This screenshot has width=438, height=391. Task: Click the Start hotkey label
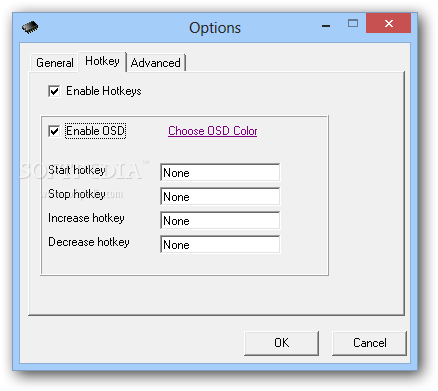point(77,170)
